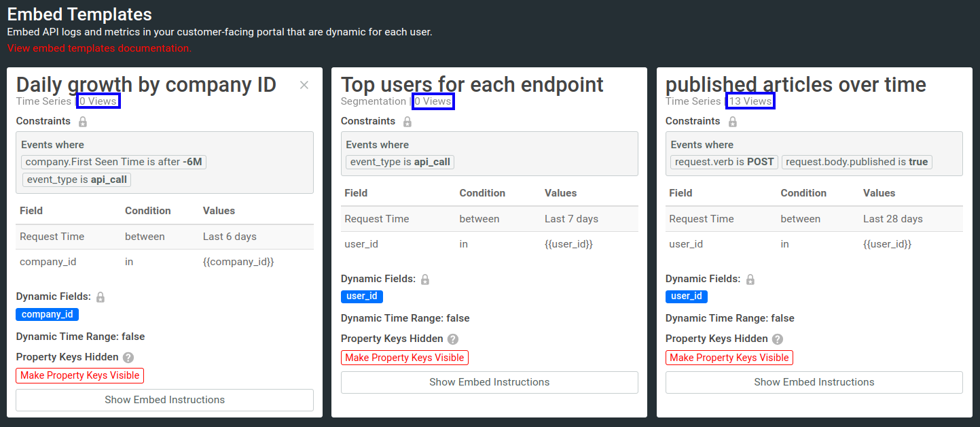
Task: Toggle Make Property Keys Visible on Daily growth card
Action: click(x=79, y=375)
